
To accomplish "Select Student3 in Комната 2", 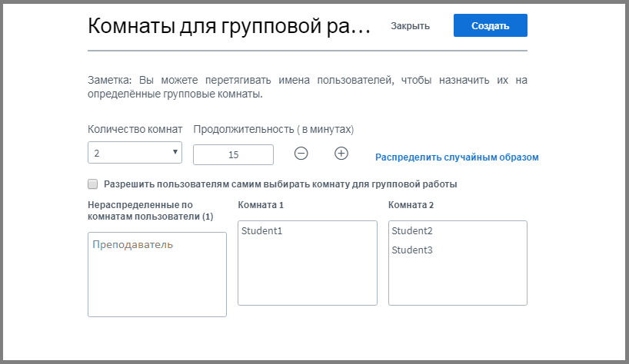I will [x=412, y=250].
